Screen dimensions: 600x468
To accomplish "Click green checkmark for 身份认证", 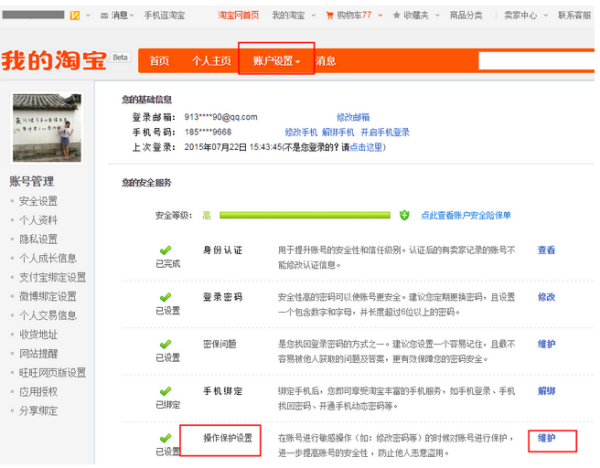I will click(x=165, y=250).
